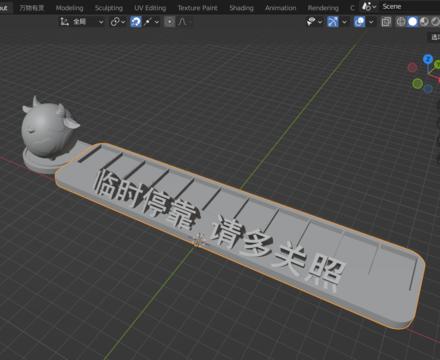Open the proportional falloff curve menu
The width and height of the screenshot is (440, 360).
point(182,22)
